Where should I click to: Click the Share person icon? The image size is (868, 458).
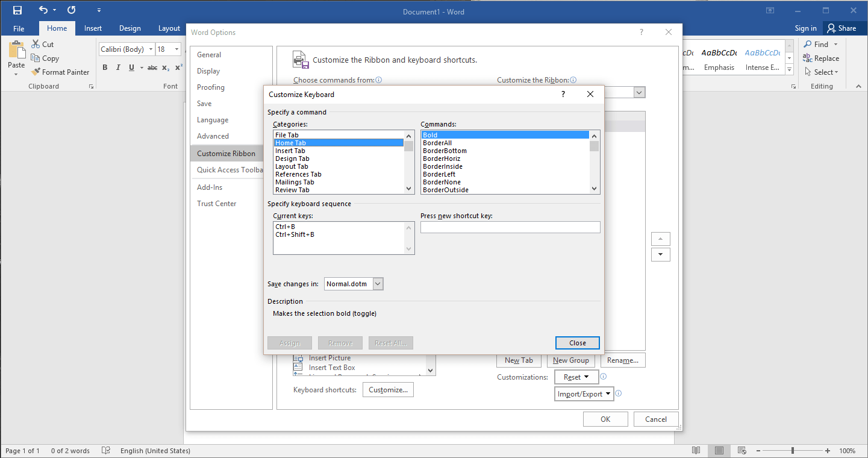(x=831, y=28)
